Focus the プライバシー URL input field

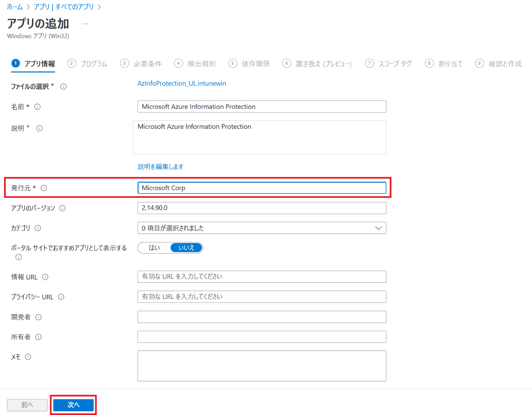point(262,297)
